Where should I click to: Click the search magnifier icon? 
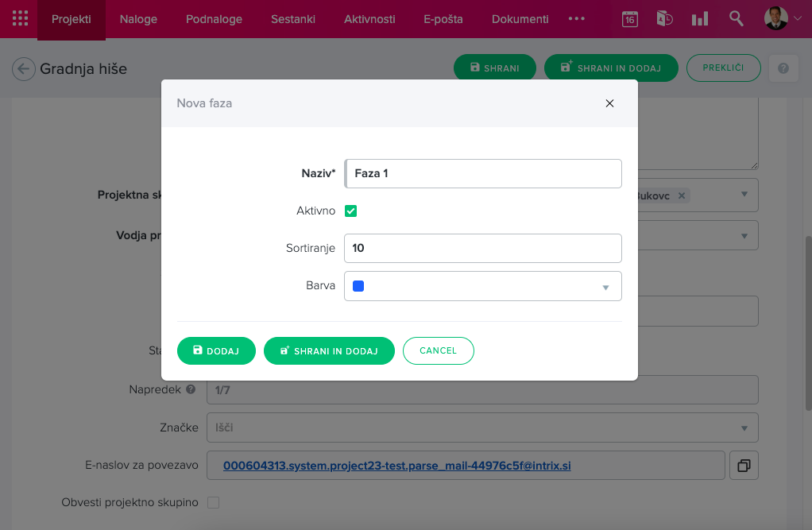737,19
